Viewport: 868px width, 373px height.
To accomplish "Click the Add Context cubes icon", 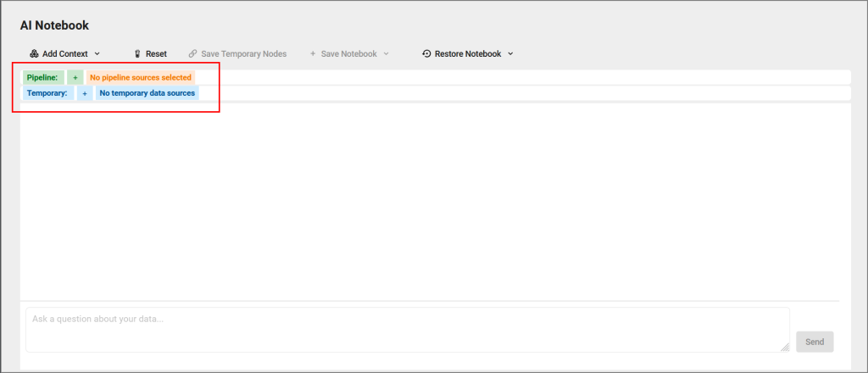I will 34,53.
